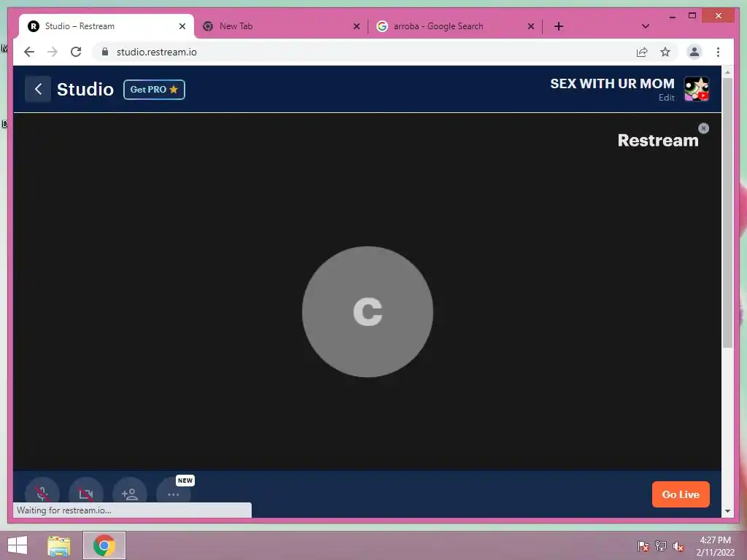Remove the Restream watermark with the X
This screenshot has height=560, width=747.
tap(703, 128)
